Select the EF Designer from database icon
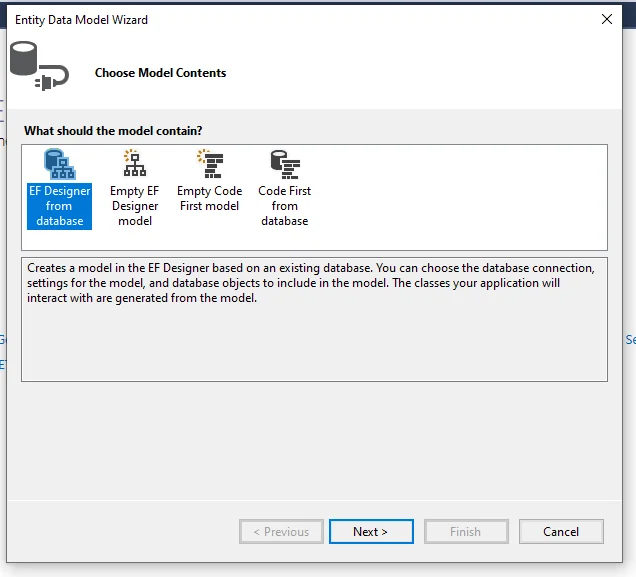This screenshot has height=577, width=636. (x=60, y=164)
